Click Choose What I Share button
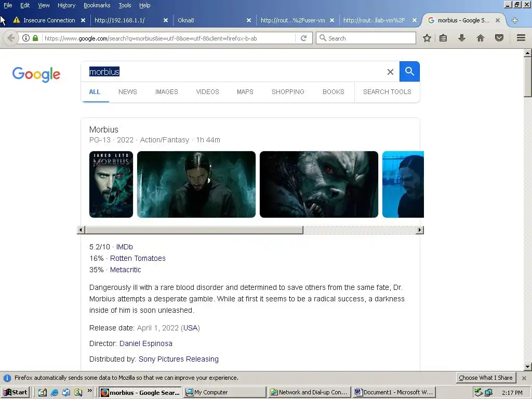The height and width of the screenshot is (399, 532). (x=486, y=378)
